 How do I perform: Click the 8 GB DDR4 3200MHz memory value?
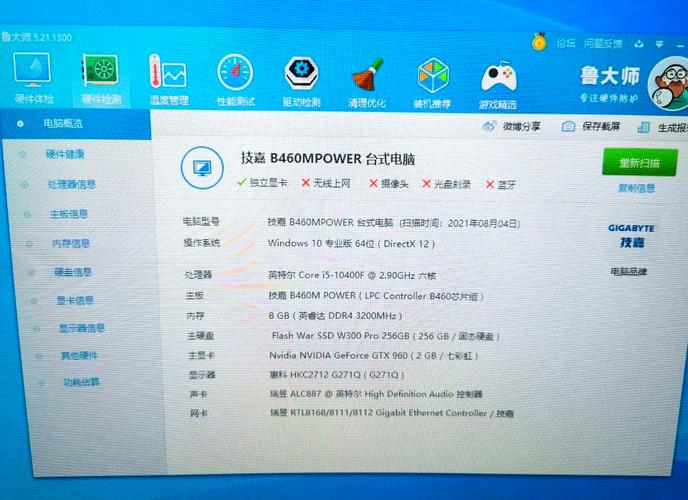click(336, 316)
